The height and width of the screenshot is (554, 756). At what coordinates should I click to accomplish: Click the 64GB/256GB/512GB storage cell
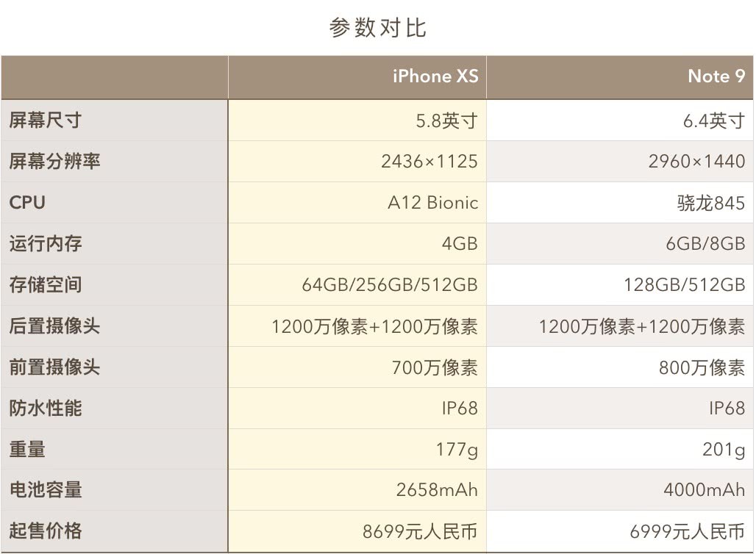point(389,285)
